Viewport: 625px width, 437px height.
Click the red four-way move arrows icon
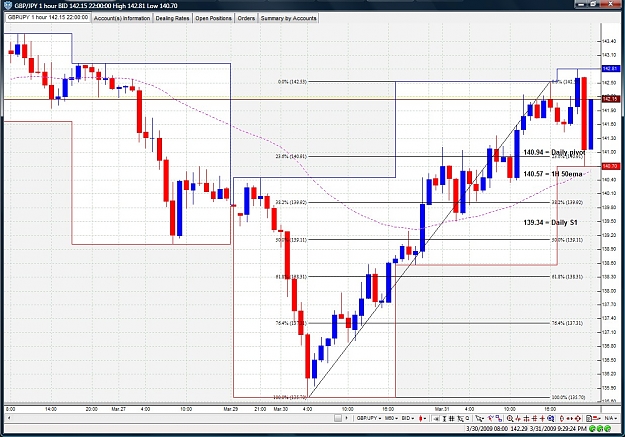[x=578, y=418]
